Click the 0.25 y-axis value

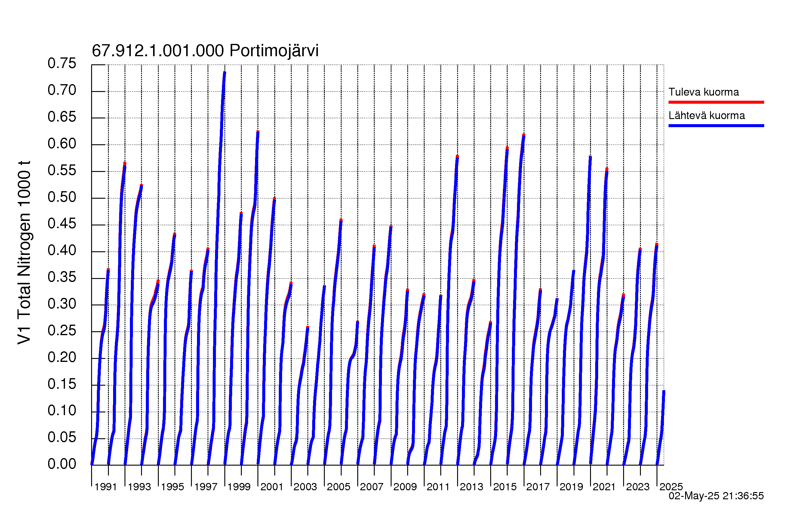[62, 331]
